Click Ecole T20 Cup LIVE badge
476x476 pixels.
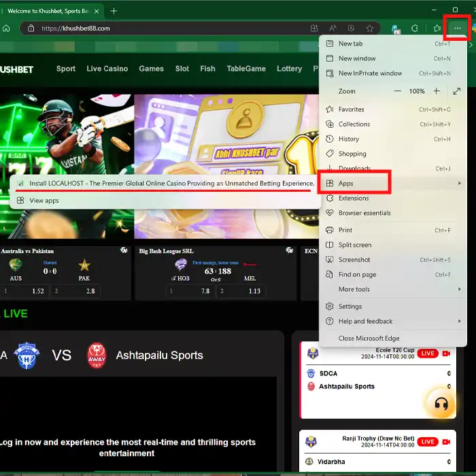click(x=428, y=354)
